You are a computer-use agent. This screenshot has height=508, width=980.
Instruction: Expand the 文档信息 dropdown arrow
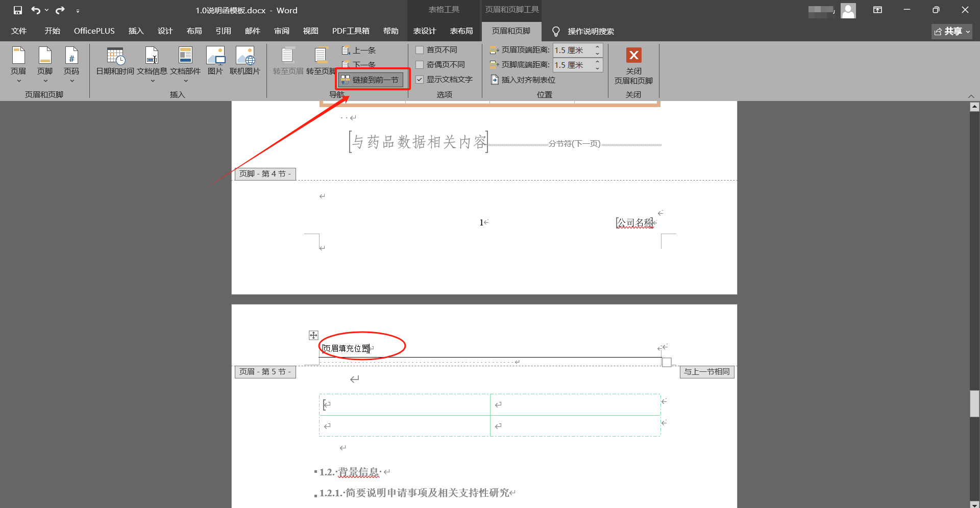153,81
